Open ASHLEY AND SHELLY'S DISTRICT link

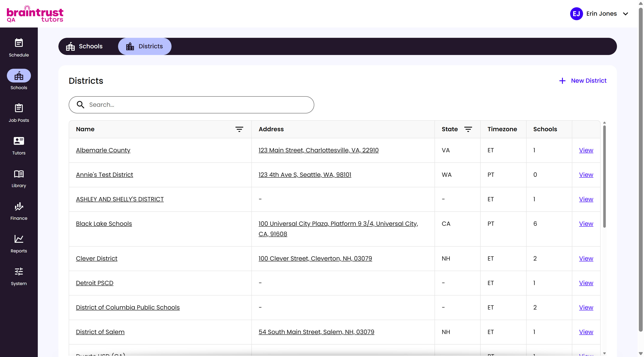120,199
